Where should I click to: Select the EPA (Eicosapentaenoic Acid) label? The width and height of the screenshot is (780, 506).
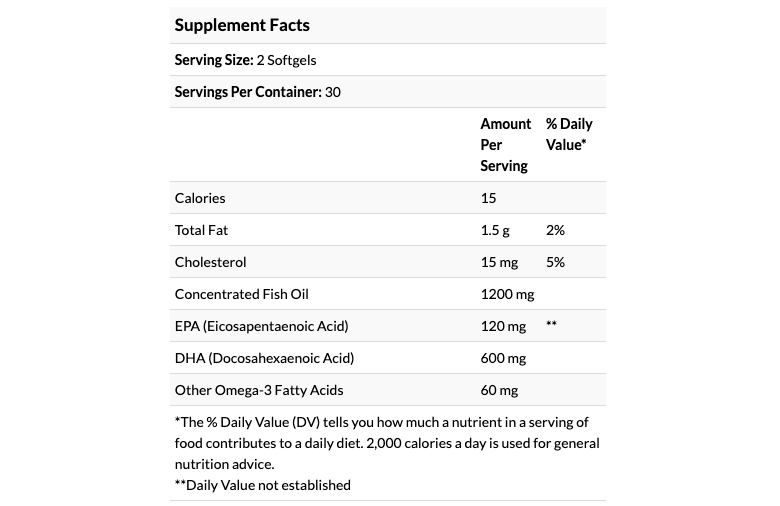(261, 326)
